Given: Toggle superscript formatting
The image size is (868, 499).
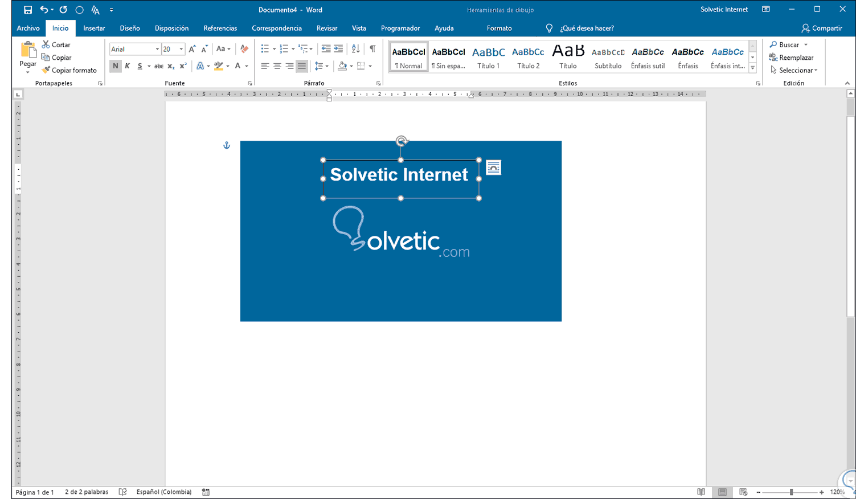Looking at the screenshot, I should click(183, 66).
